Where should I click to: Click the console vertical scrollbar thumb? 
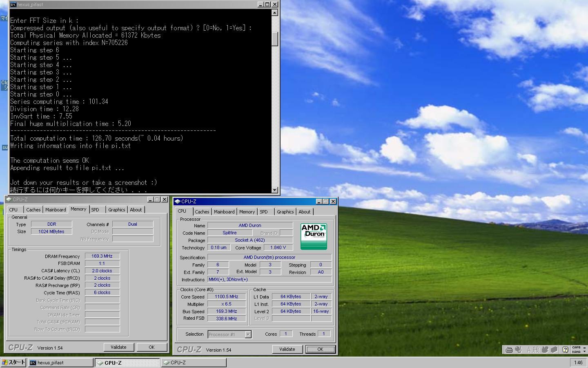pos(275,39)
